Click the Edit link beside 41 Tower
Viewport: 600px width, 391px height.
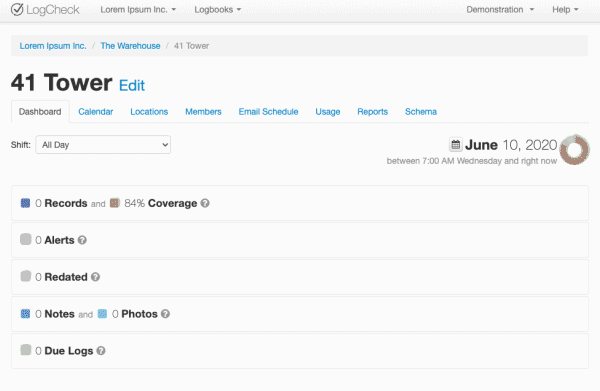132,85
